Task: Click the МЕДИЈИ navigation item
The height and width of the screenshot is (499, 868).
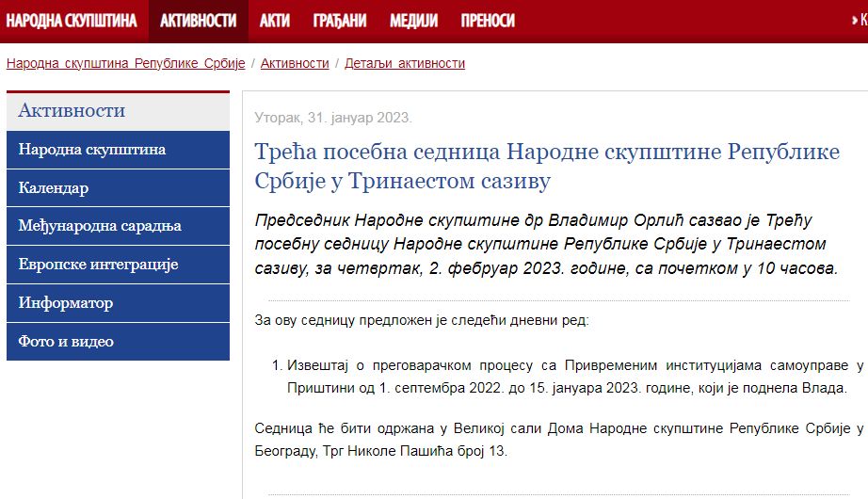Action: 413,21
